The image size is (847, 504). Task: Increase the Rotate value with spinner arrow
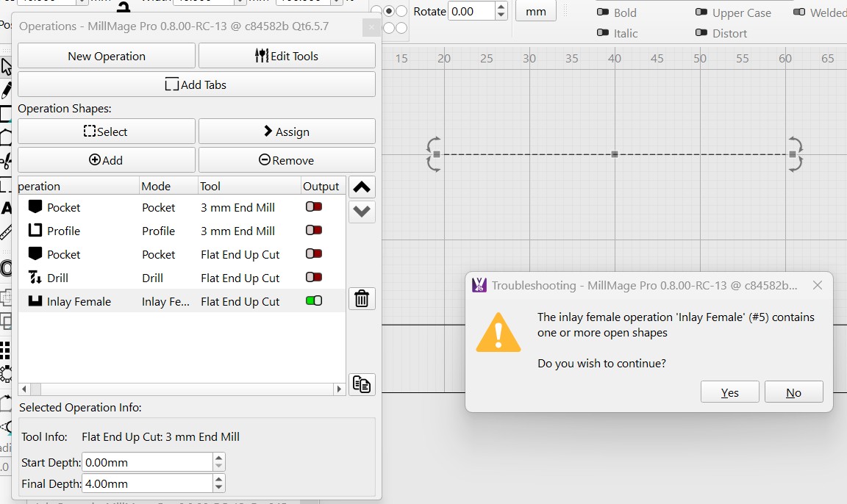[x=501, y=7]
